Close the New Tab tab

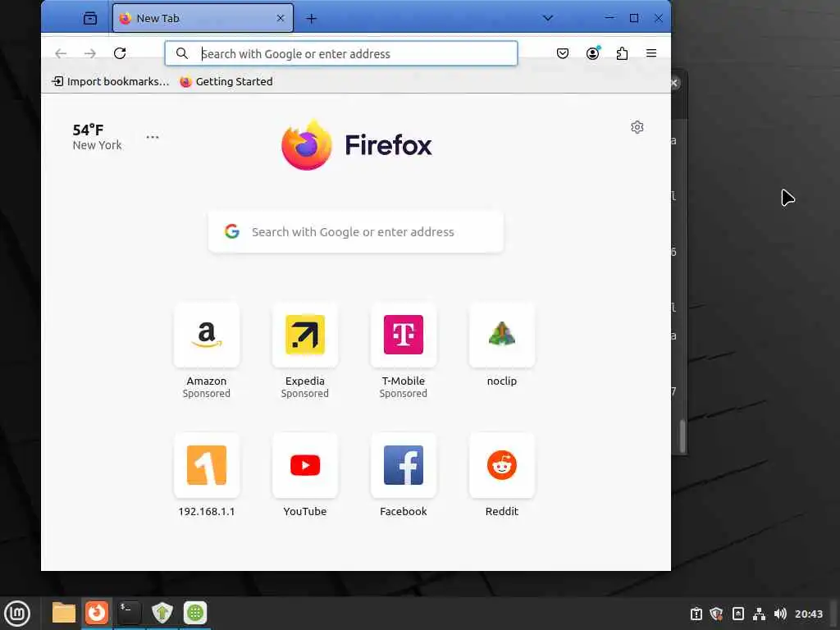(x=281, y=18)
